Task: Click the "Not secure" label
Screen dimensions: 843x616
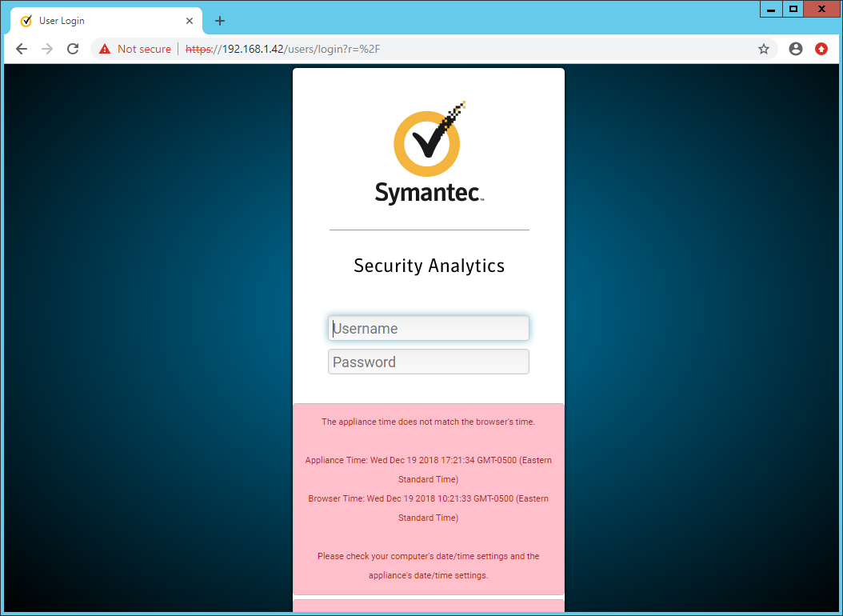Action: 144,49
